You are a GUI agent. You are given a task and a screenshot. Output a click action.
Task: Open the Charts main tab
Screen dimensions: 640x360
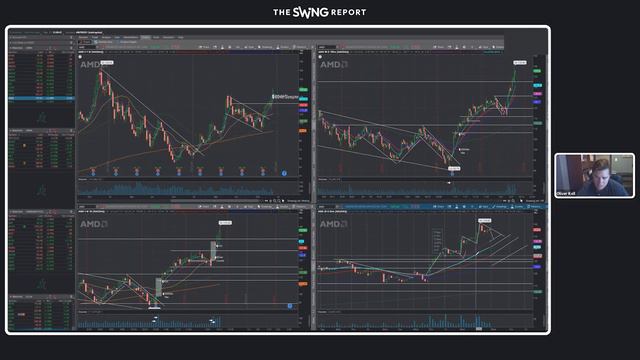tap(146, 37)
